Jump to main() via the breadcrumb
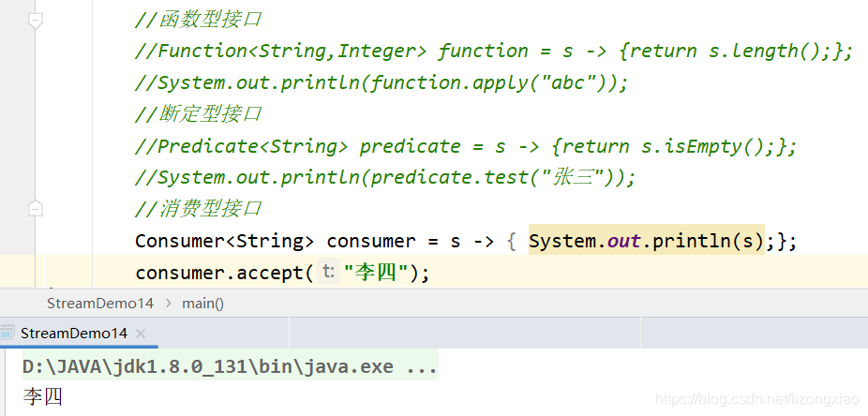The image size is (868, 416). (202, 303)
